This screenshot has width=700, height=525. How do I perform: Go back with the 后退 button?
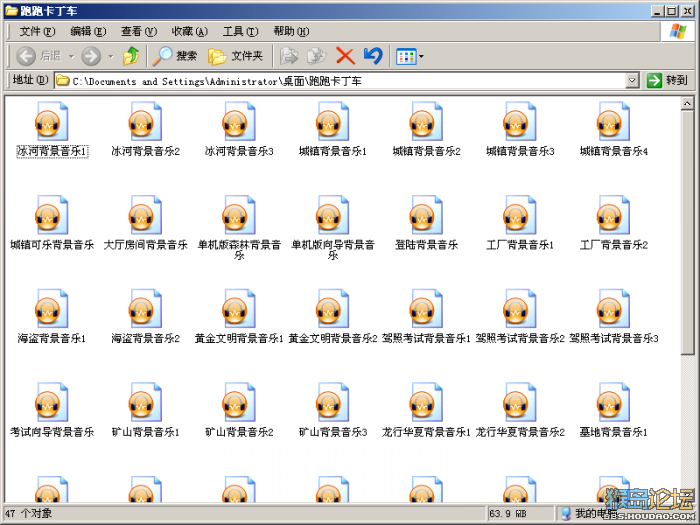(x=38, y=56)
